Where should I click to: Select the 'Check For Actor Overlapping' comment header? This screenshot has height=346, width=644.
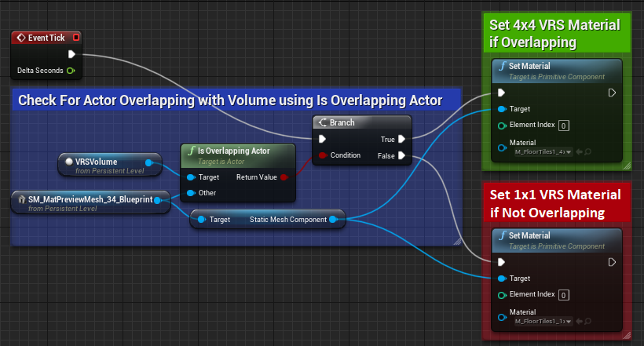point(229,100)
